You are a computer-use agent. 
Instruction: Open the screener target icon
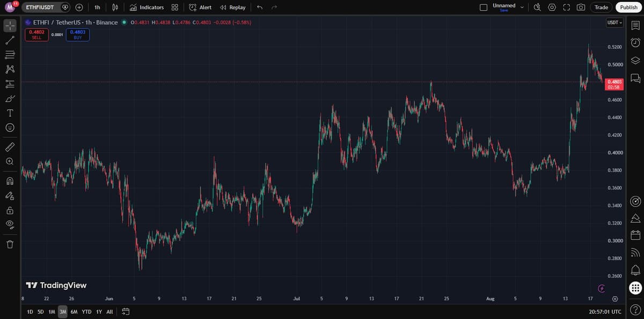[635, 201]
